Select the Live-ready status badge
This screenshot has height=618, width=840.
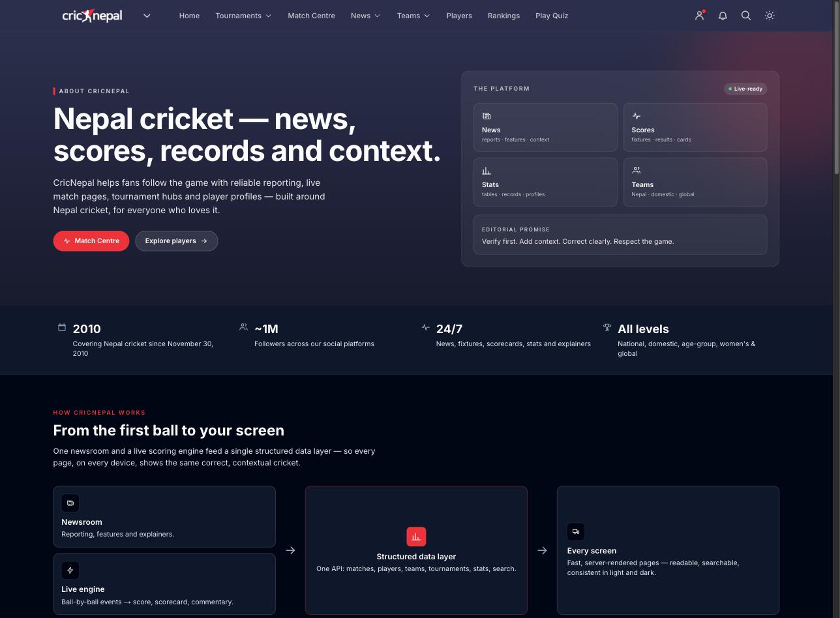pyautogui.click(x=745, y=89)
